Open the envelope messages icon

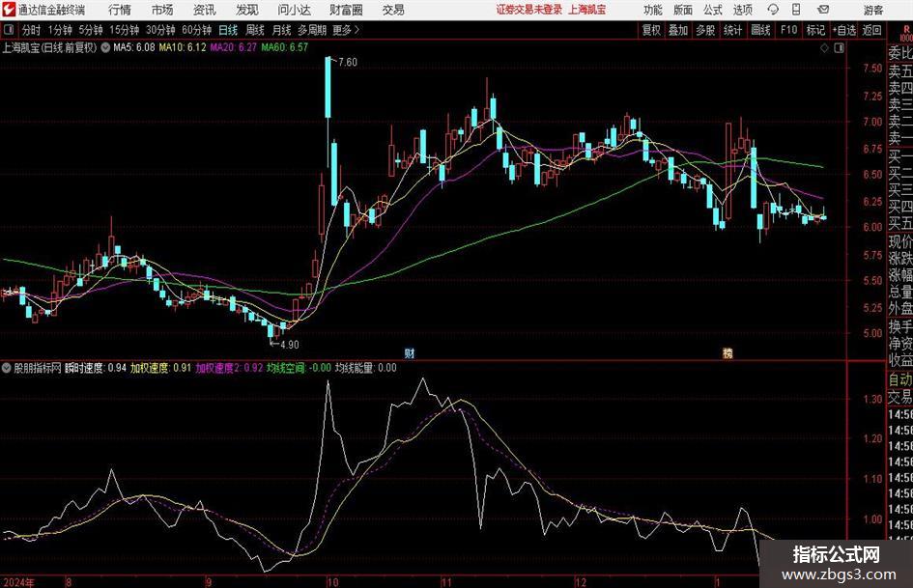coord(823,10)
